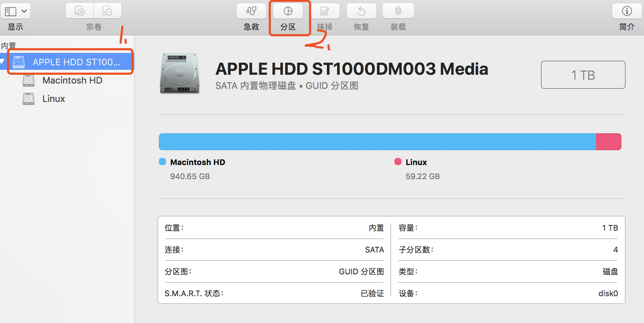This screenshot has width=644, height=323.
Task: Click the '位置:' row label
Action: [174, 228]
